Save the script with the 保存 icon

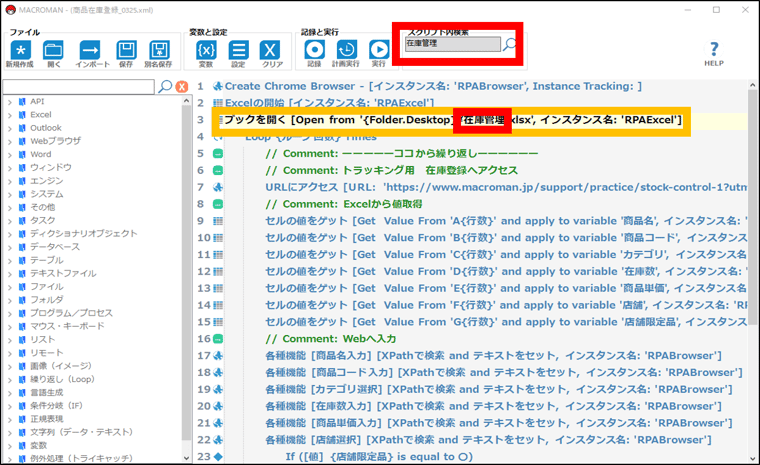(125, 50)
